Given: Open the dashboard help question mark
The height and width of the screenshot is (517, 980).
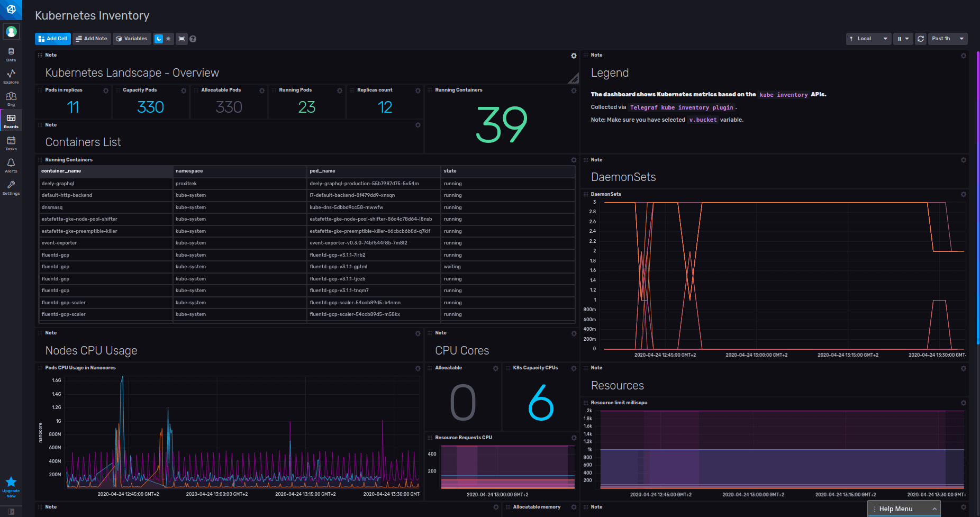Looking at the screenshot, I should [x=193, y=39].
